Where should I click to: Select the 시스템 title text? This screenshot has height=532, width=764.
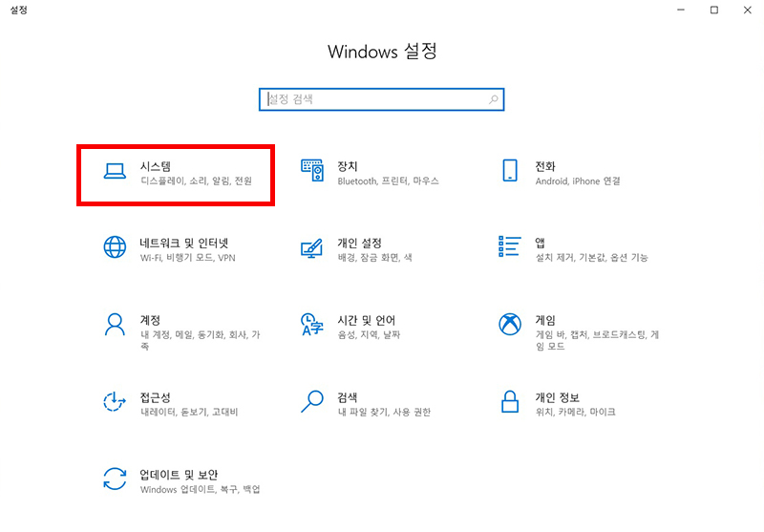(x=156, y=166)
